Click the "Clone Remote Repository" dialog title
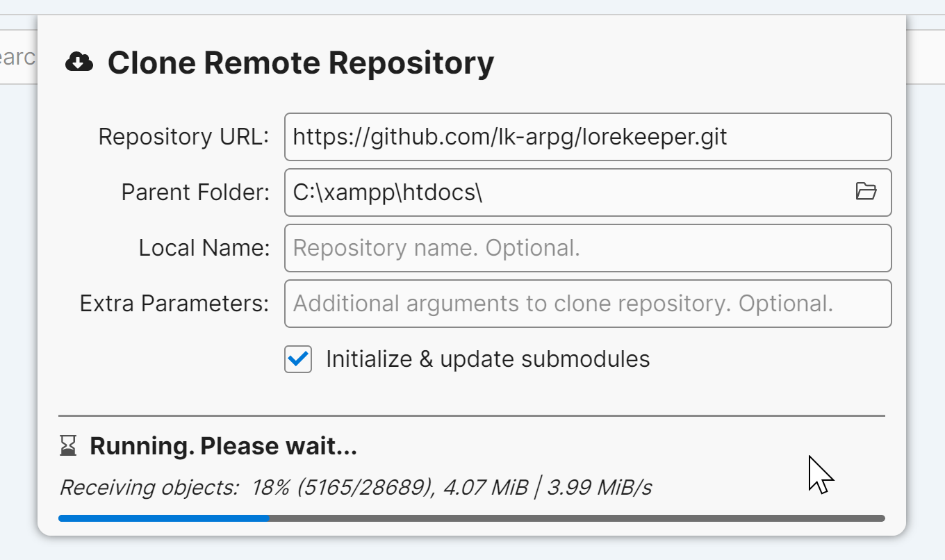 coord(300,63)
